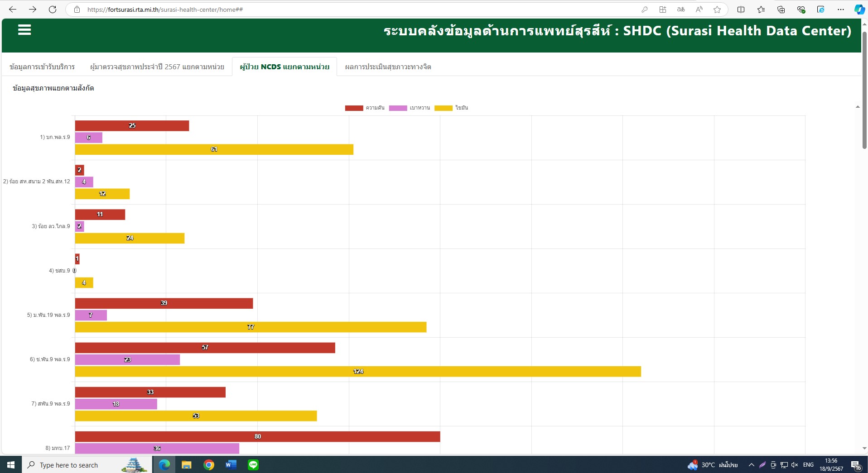Open the hamburger menu in the green header
This screenshot has width=868, height=473.
pos(24,30)
